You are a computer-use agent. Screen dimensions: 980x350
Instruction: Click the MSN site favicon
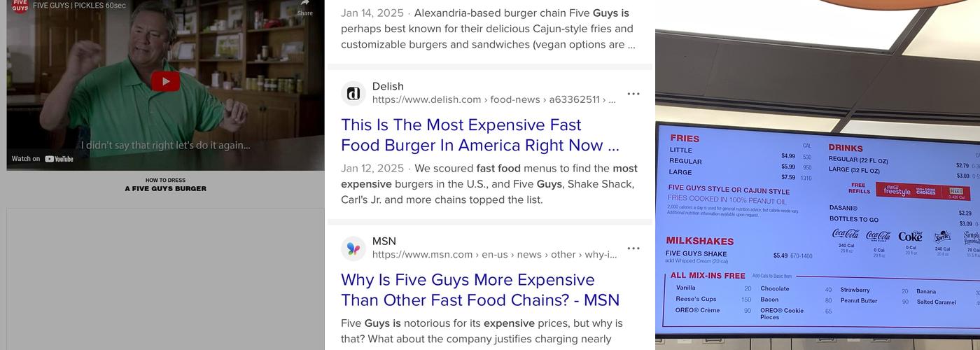click(353, 248)
